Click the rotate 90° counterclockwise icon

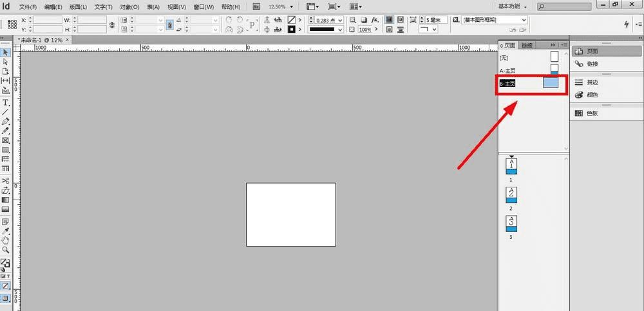coord(240,20)
